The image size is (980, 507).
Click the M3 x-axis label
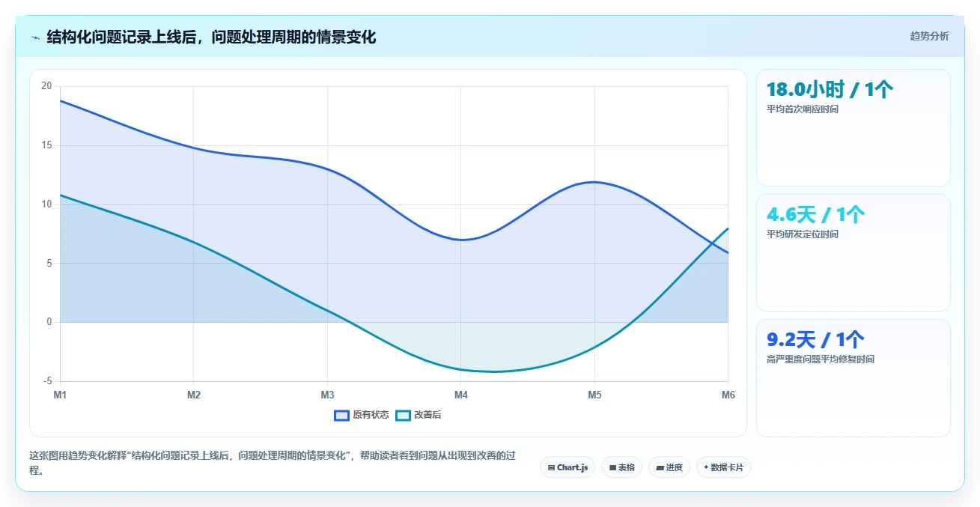click(327, 395)
